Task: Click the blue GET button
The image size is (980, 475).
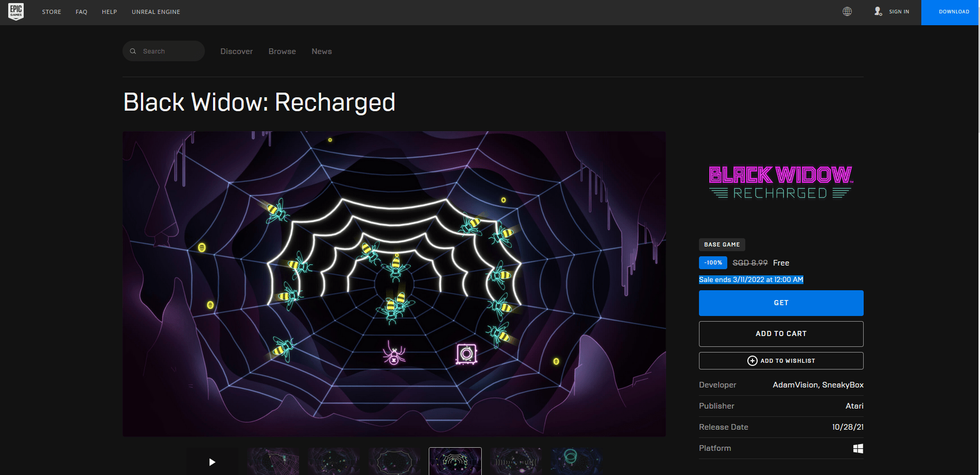Action: coord(781,303)
